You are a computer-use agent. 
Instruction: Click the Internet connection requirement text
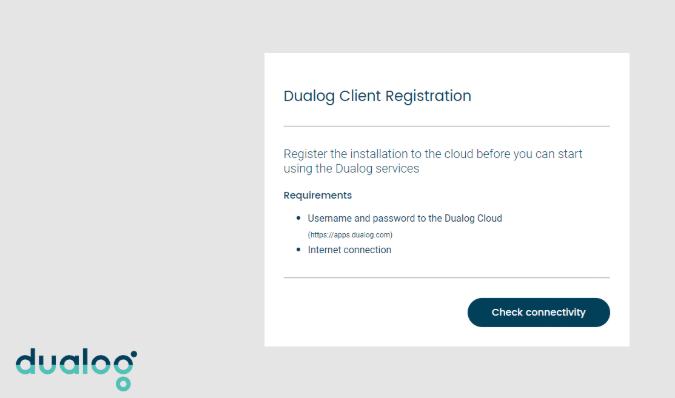(350, 250)
